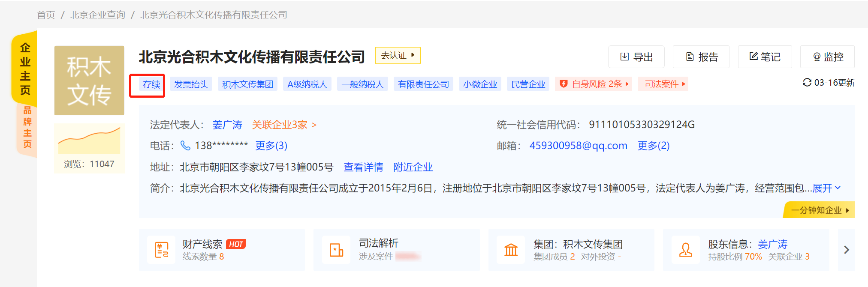This screenshot has height=287, width=868.
Task: Click the shield icon in 自身风险 tag
Action: point(564,84)
